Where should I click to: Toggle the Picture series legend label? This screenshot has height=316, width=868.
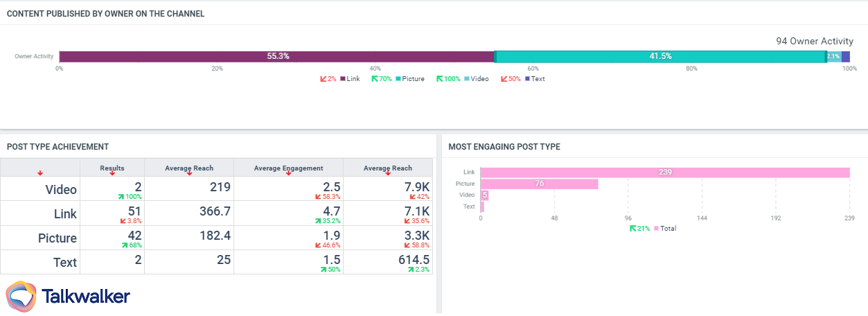pyautogui.click(x=414, y=79)
